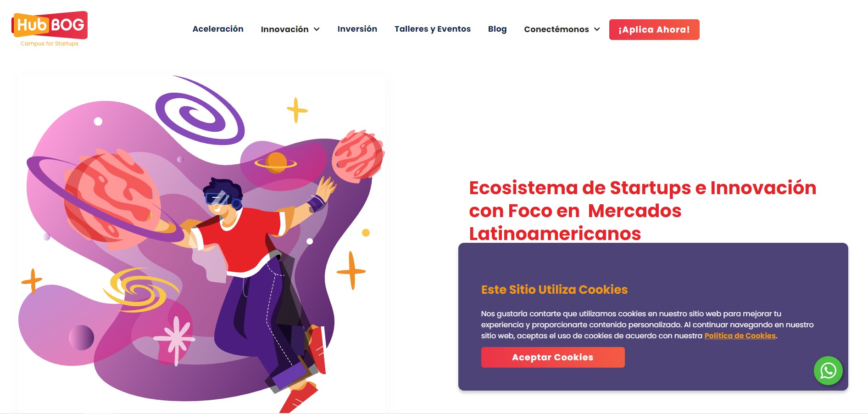Viewport: 868px width, 414px height.
Task: Expand the Innovación dropdown chevron
Action: click(317, 29)
